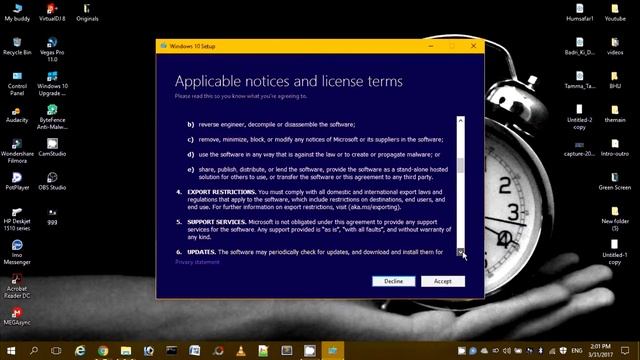This screenshot has height=360, width=640.
Task: Open File Explorer from taskbar
Action: click(126, 351)
